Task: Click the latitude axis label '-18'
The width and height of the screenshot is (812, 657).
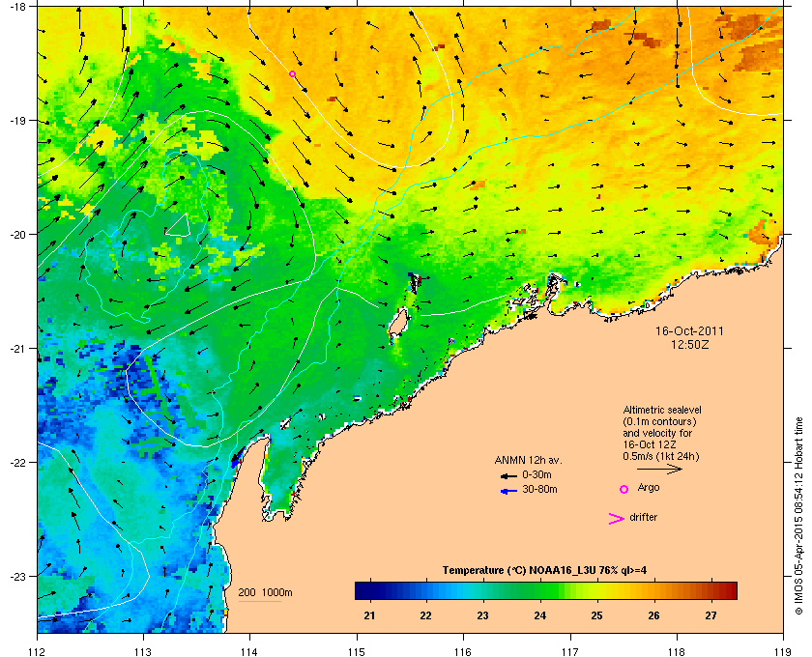Action: [17, 6]
